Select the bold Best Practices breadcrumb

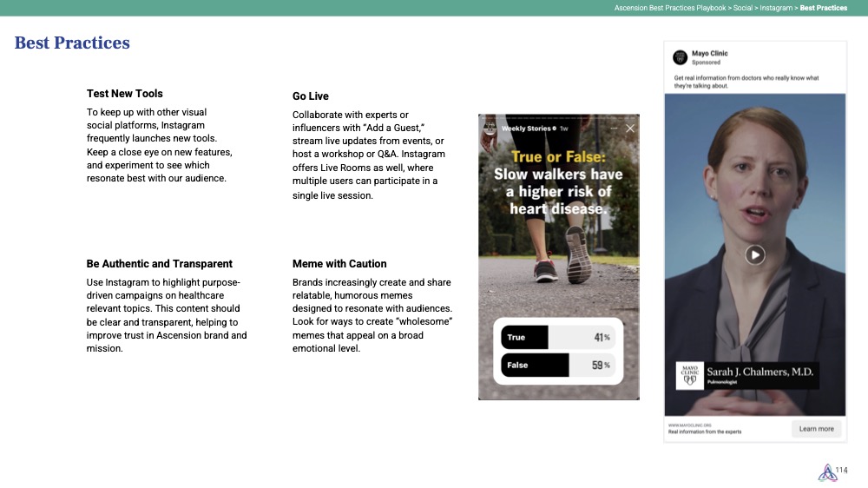(823, 8)
